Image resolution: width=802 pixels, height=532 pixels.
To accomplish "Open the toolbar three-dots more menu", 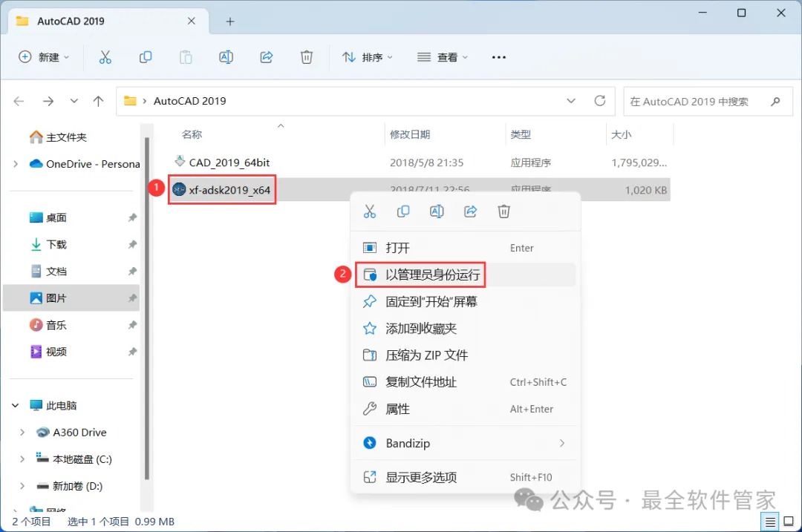I will tap(499, 57).
